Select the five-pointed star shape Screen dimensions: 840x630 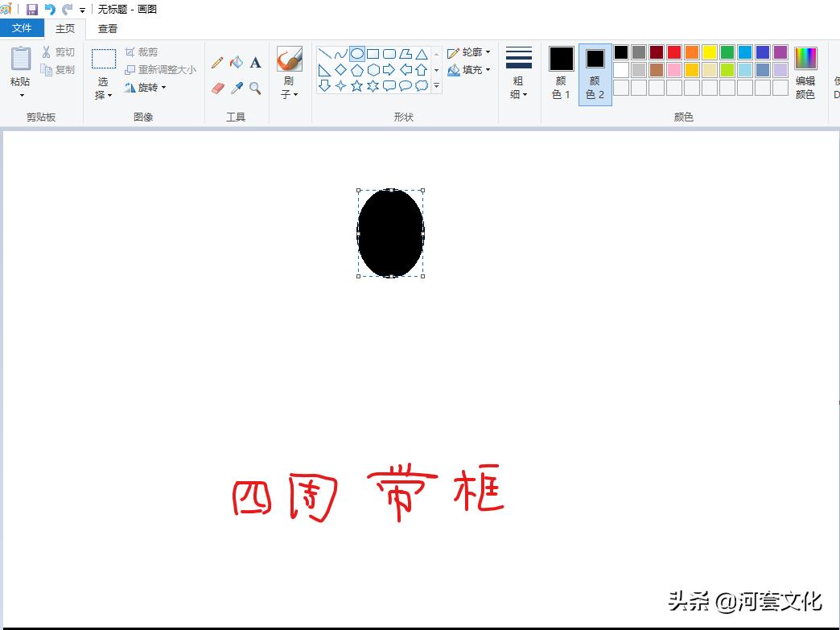click(357, 84)
